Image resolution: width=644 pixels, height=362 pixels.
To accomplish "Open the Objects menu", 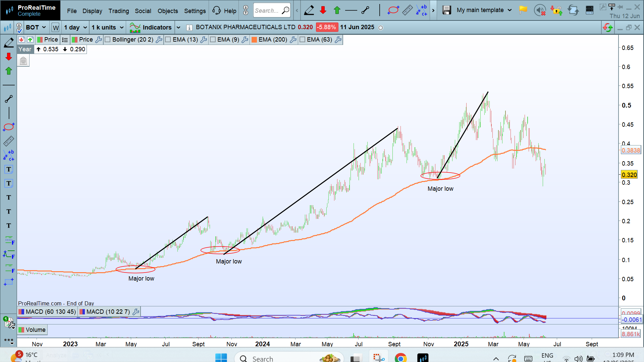I will pyautogui.click(x=168, y=11).
